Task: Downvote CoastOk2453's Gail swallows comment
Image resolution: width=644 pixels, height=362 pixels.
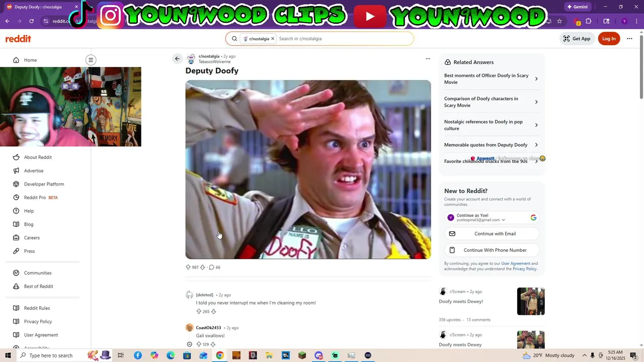Action: coord(213,344)
